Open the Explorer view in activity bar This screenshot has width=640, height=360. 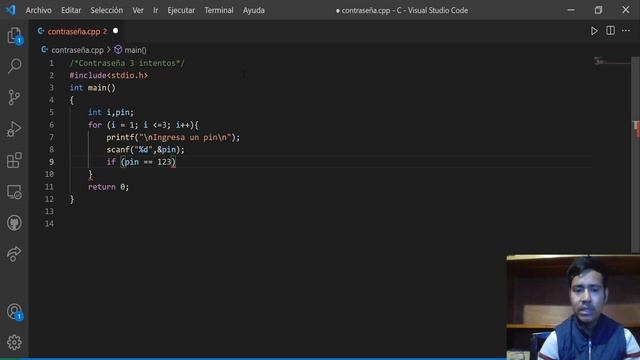click(x=14, y=36)
